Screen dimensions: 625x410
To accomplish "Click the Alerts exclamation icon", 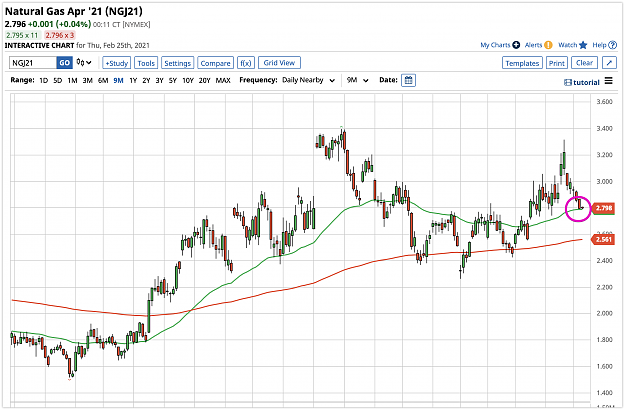I will (x=548, y=45).
